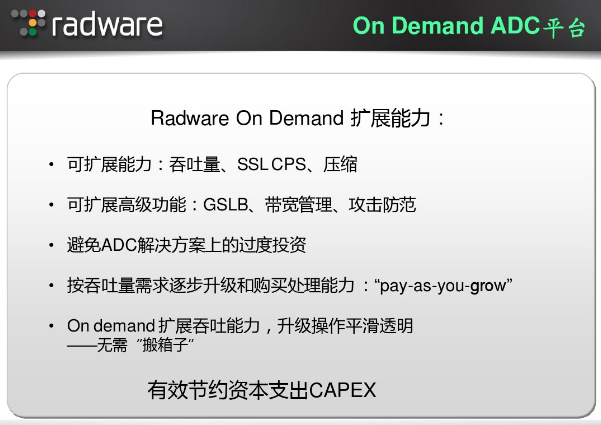This screenshot has width=601, height=425.
Task: Click the line '避免ADC解决方案上的过度投资'
Action: click(x=186, y=245)
